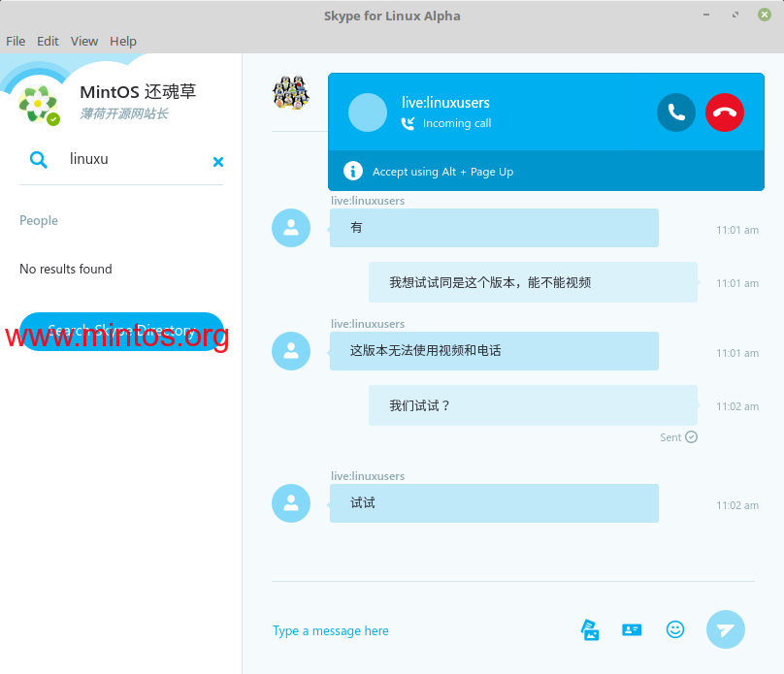784x674 pixels.
Task: Click the 'People' section heading
Action: (x=39, y=220)
